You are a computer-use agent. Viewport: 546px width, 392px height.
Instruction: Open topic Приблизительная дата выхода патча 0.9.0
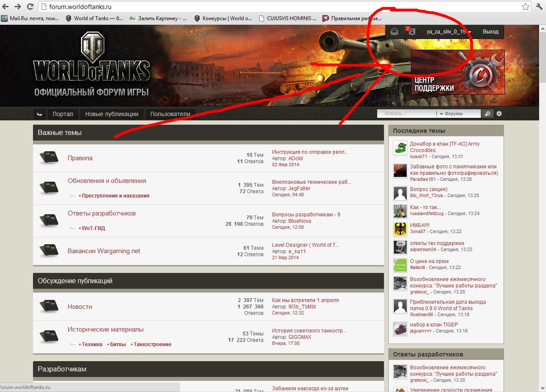point(448,305)
